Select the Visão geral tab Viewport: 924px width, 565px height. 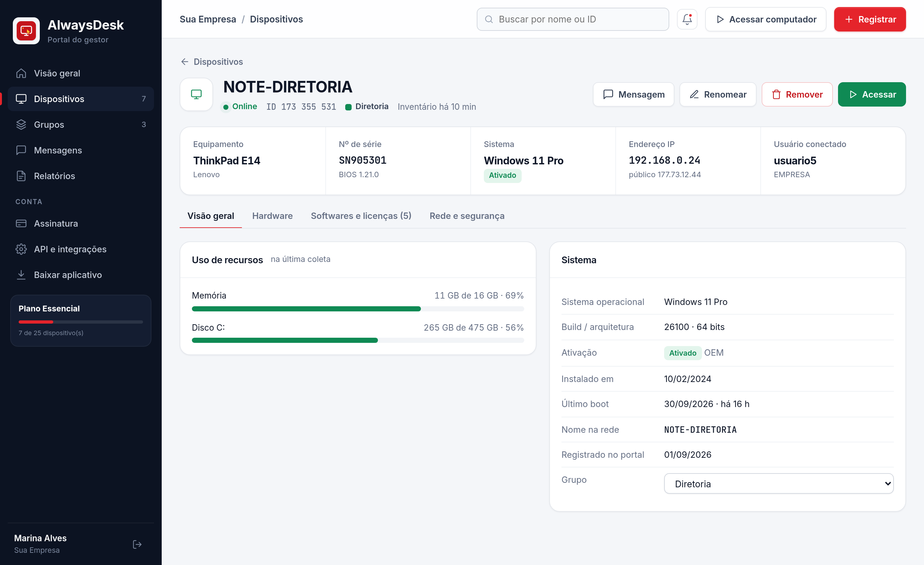coord(211,216)
